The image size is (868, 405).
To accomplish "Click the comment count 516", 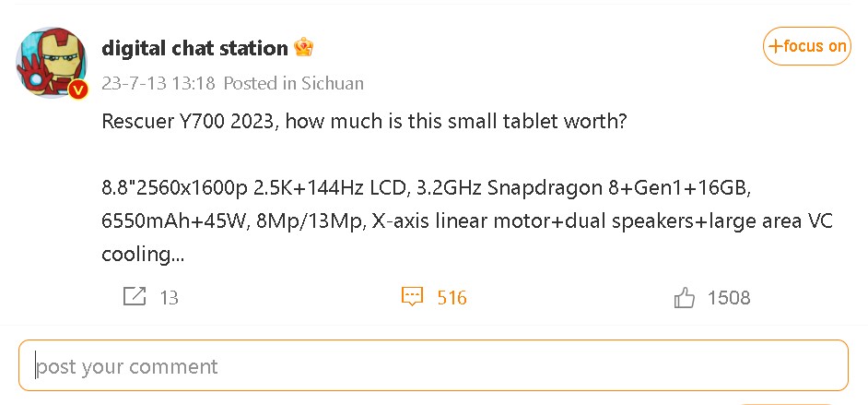I will tap(452, 298).
